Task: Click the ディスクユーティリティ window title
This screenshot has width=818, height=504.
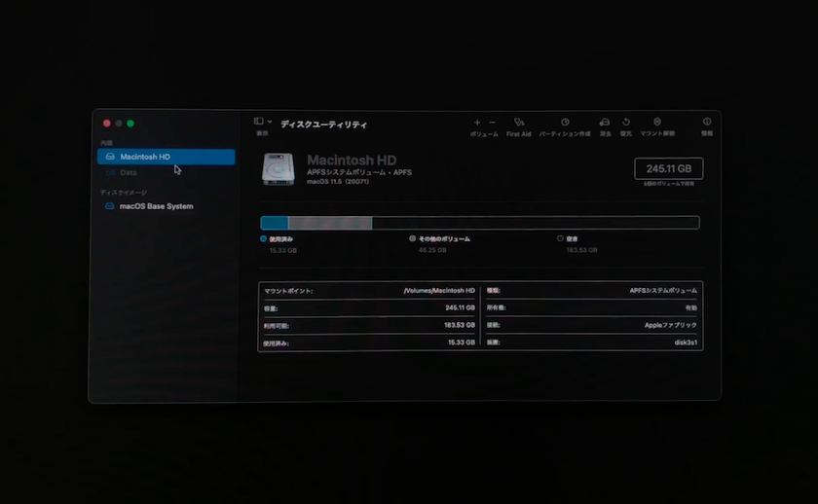Action: 324,125
